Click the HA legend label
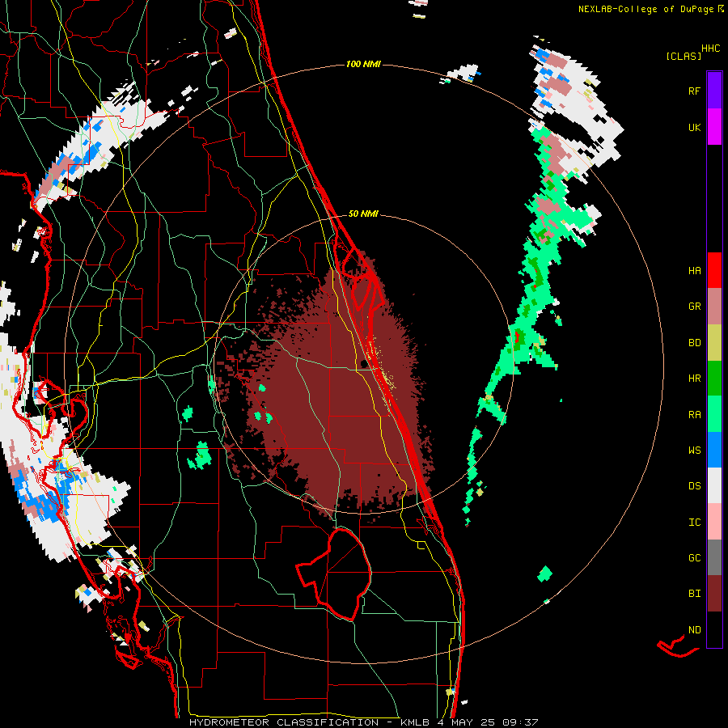The width and height of the screenshot is (728, 728). tap(694, 271)
